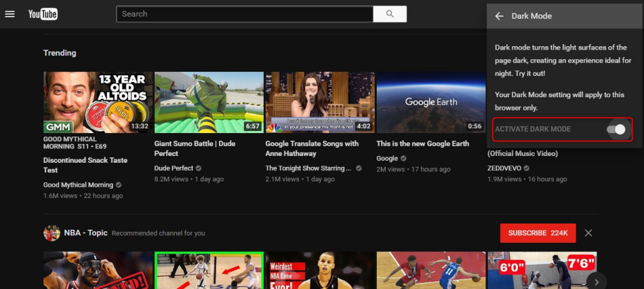Dismiss the NBA - Topic recommendation
The width and height of the screenshot is (644, 289).
tap(588, 233)
